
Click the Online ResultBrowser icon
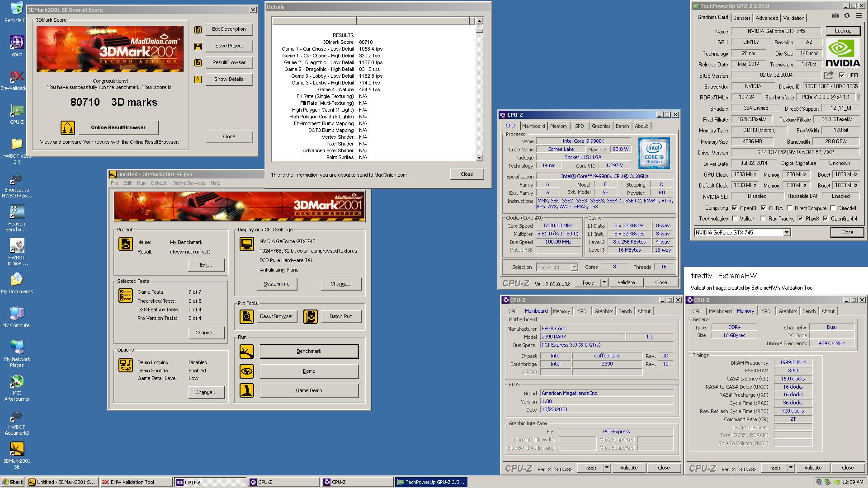(68, 128)
